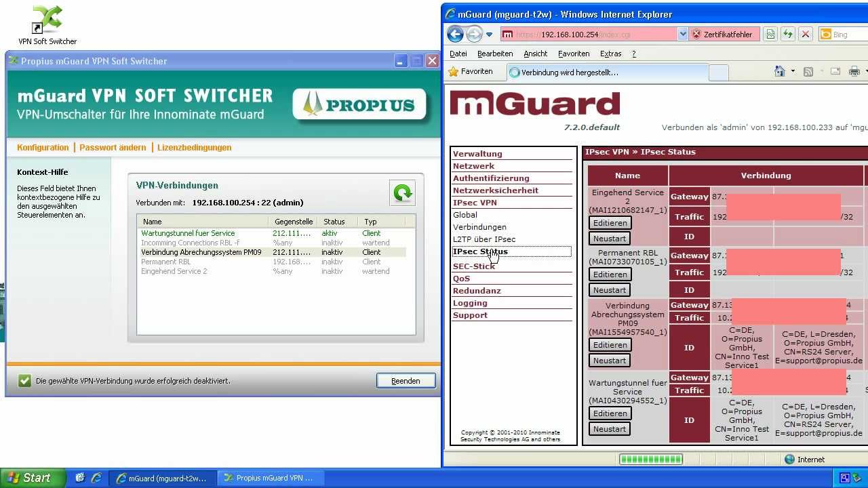Open a new empty browser tab

718,72
